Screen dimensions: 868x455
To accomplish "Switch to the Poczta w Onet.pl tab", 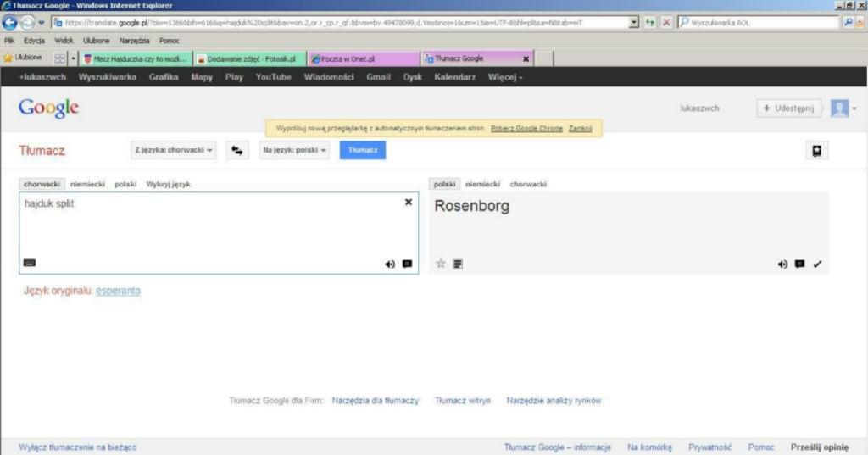I will click(363, 58).
